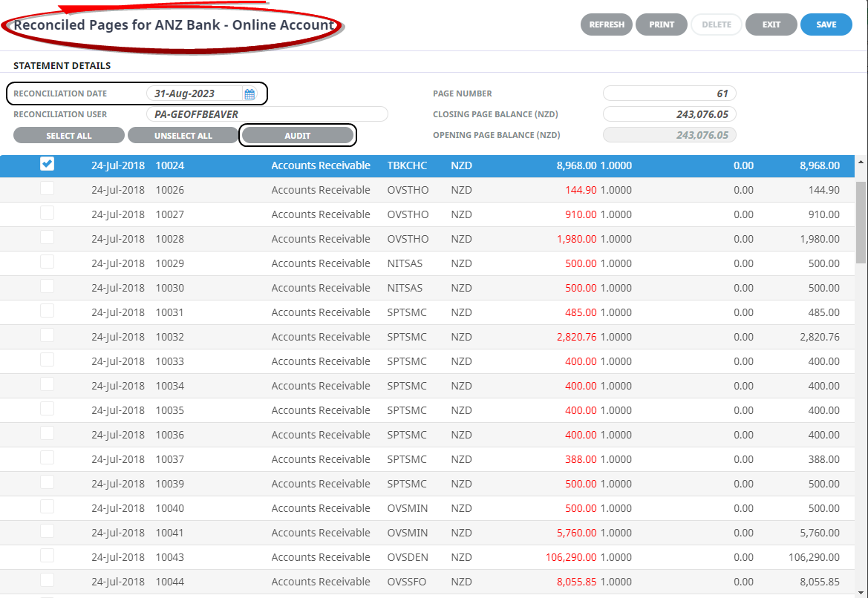Open the reconciliation date calendar picker
Screen dimensions: 868x598
tap(249, 94)
